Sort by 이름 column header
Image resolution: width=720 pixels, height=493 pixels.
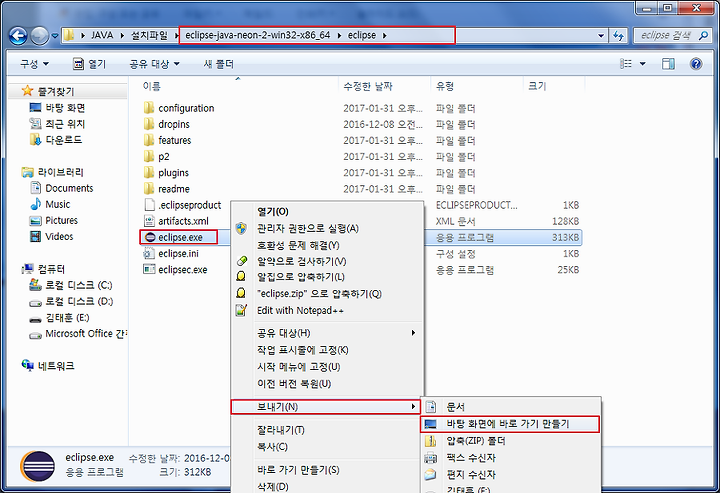pyautogui.click(x=152, y=86)
